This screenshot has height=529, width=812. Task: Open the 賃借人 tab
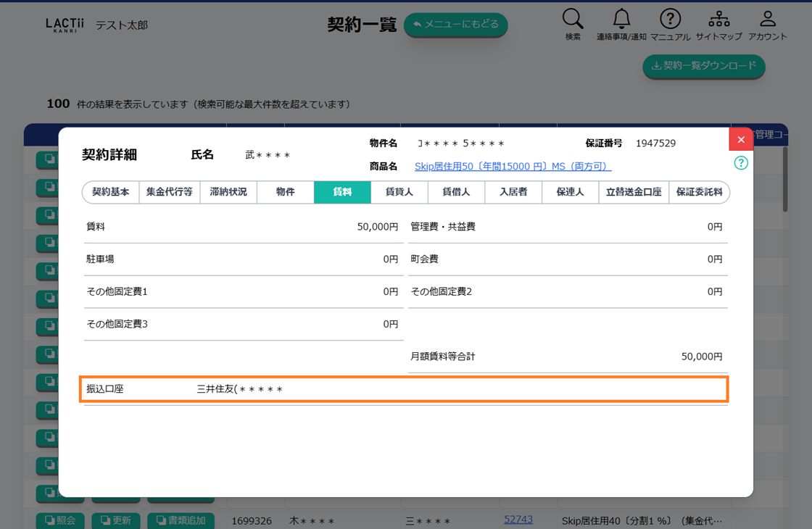click(456, 192)
